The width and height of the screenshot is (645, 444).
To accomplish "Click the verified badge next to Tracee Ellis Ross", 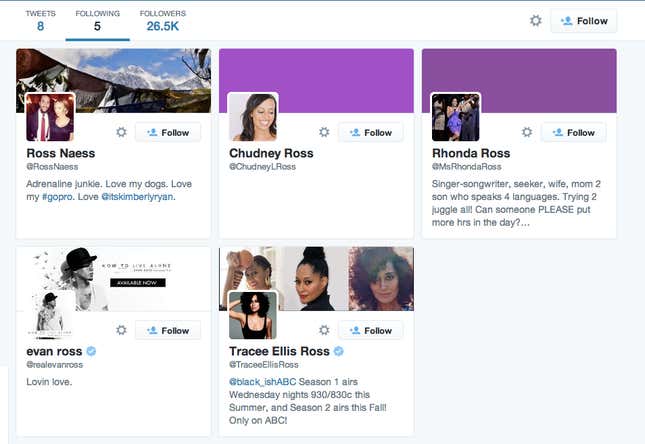I will (339, 351).
